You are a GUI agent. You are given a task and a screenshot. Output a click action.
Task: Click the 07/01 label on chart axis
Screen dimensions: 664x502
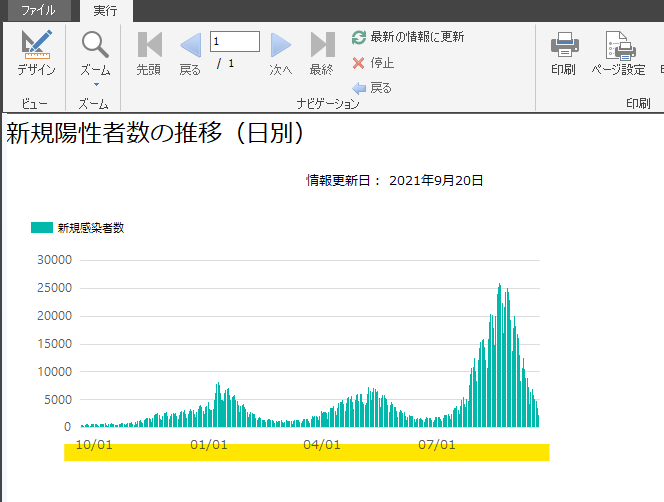pos(436,444)
